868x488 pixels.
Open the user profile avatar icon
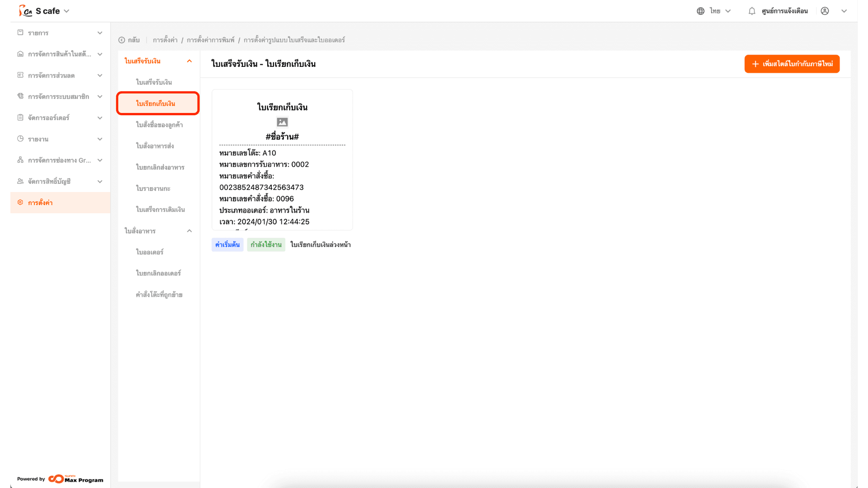825,11
